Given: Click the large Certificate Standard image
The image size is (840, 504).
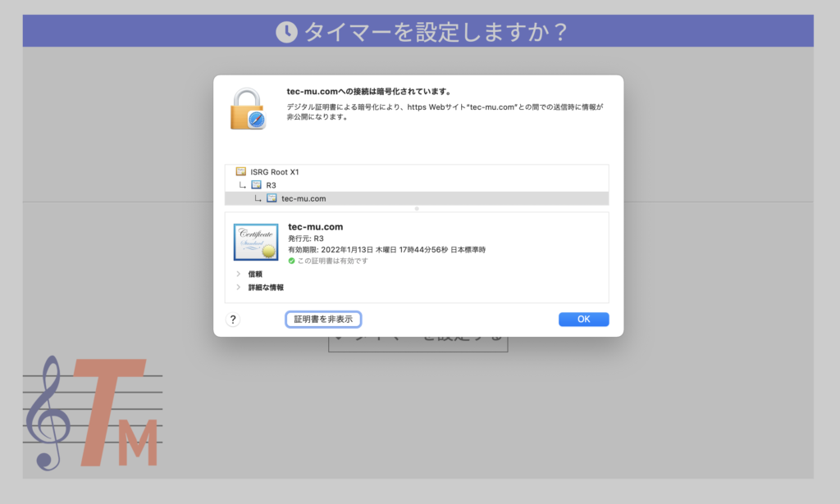Looking at the screenshot, I should 256,242.
